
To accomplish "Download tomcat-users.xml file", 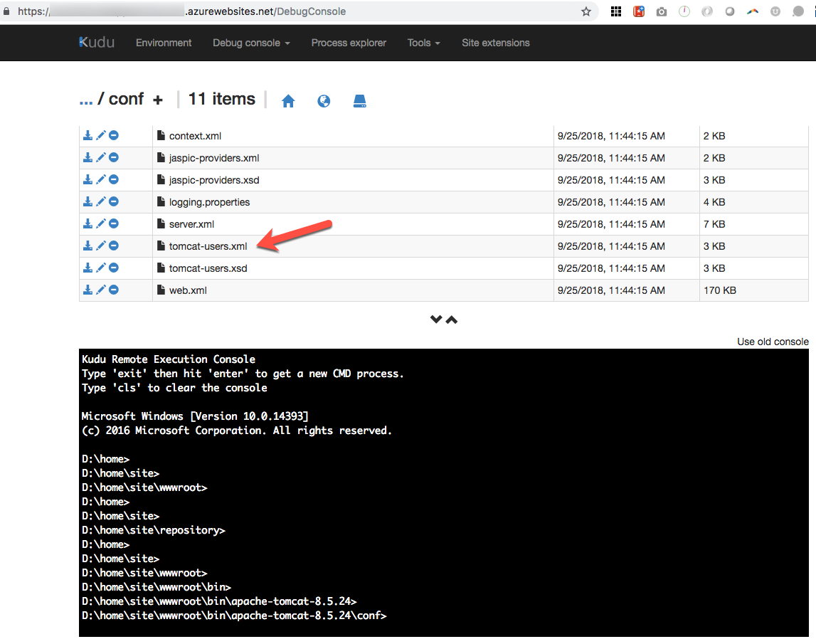I will (88, 246).
